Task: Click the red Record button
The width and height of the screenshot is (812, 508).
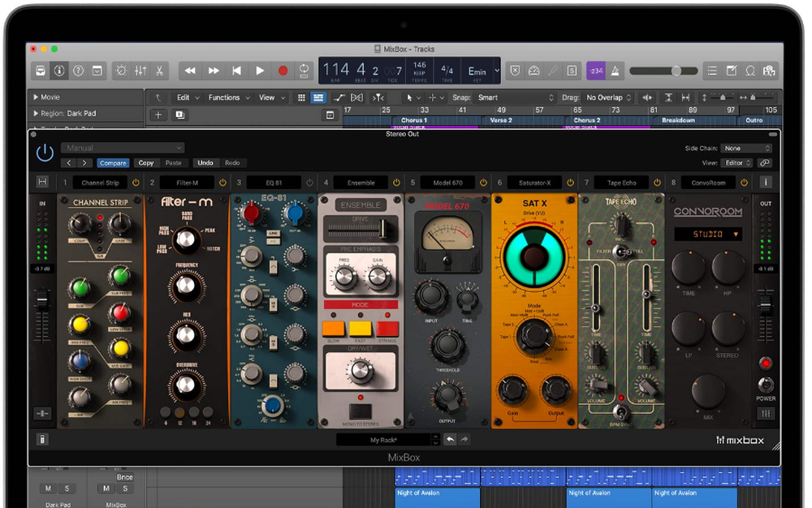Action: coord(283,71)
